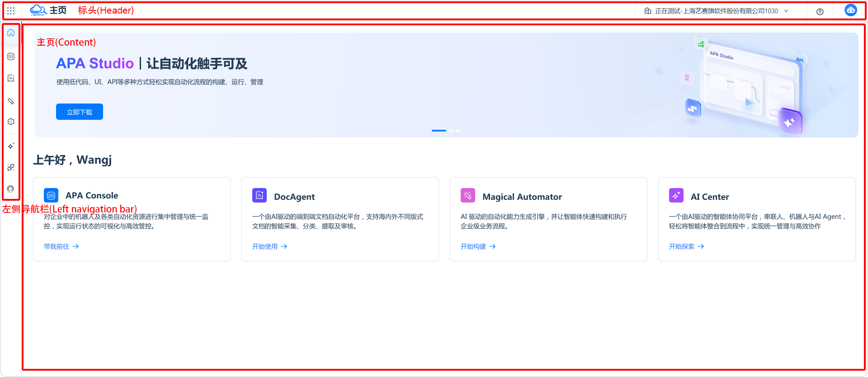
Task: Click the greeting 上午好，Wangj
Action: click(x=72, y=160)
